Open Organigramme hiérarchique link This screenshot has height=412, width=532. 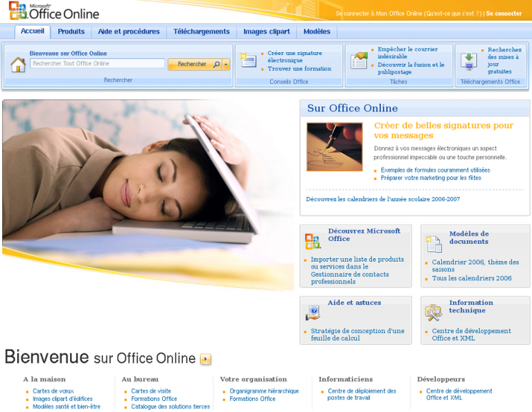pyautogui.click(x=264, y=391)
